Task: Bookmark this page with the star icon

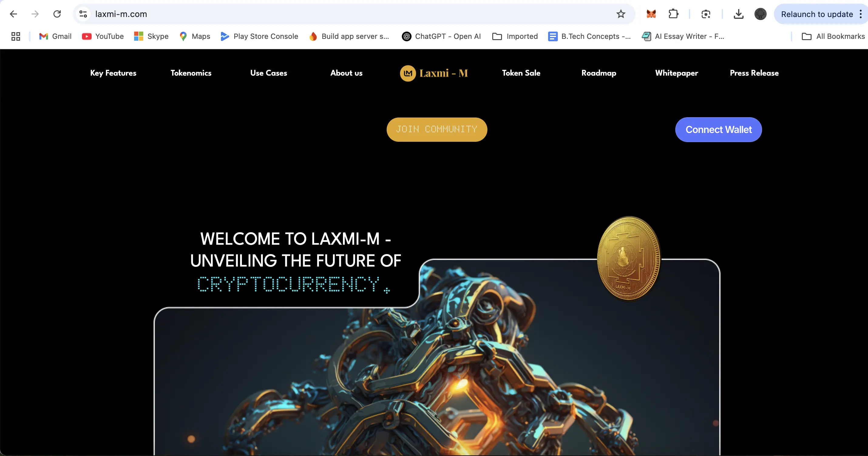Action: pyautogui.click(x=621, y=14)
